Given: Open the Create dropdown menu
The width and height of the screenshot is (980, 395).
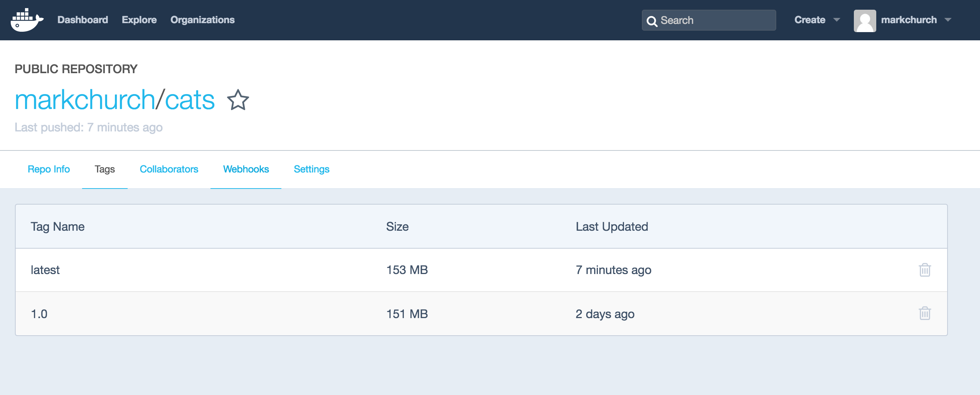Looking at the screenshot, I should pos(817,20).
